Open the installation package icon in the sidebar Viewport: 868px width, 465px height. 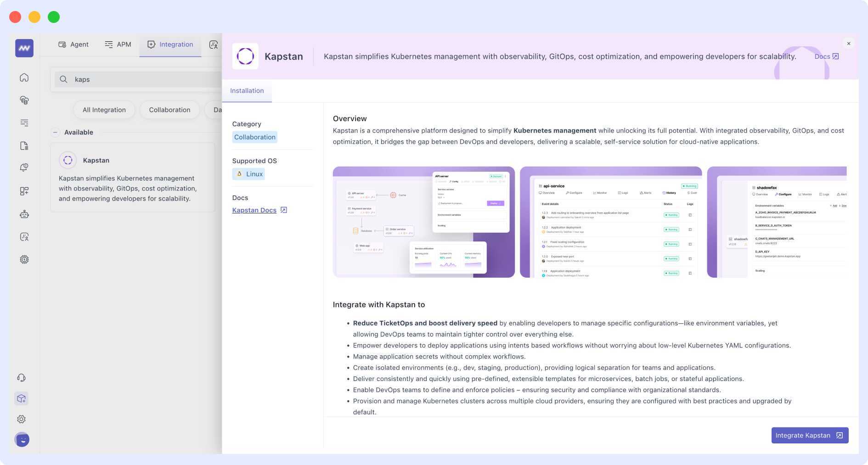click(x=22, y=398)
